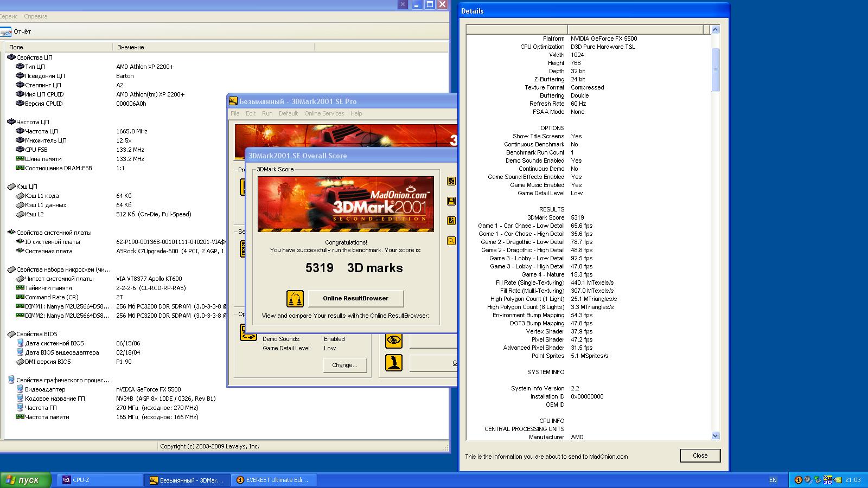The width and height of the screenshot is (868, 488).
Task: Click the save floppy disk icon
Action: (451, 201)
